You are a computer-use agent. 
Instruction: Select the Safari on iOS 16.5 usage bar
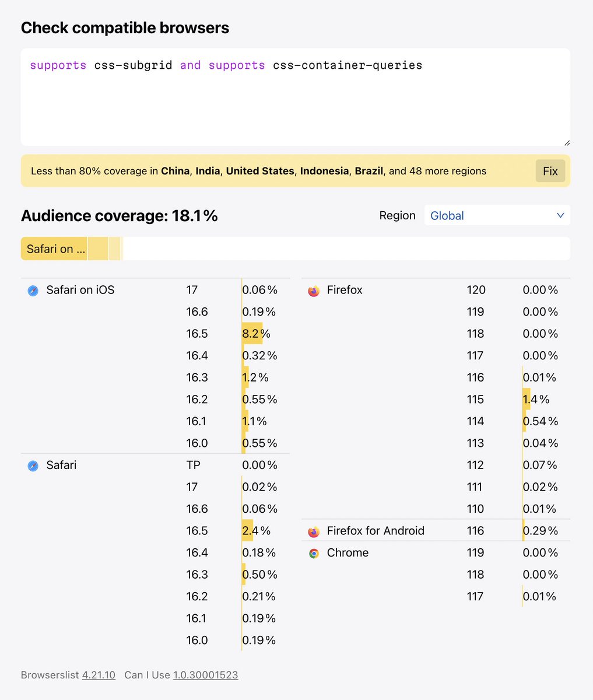tap(252, 334)
